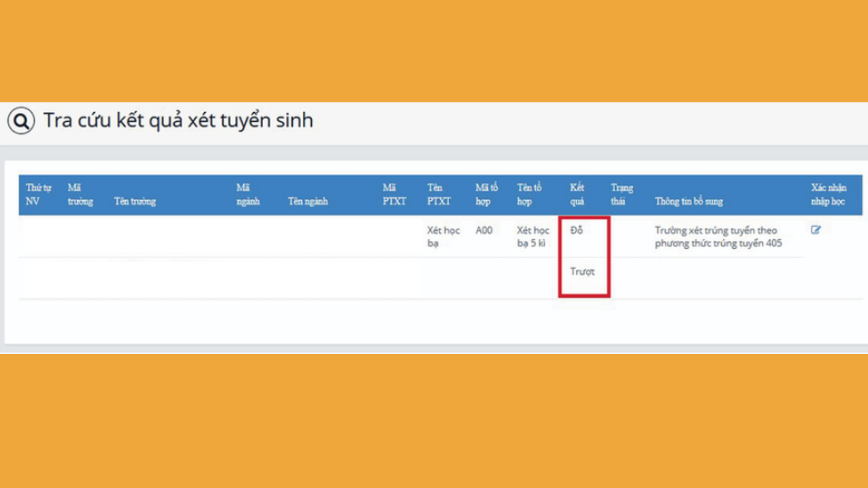Select the 'Mã trường' column header
This screenshot has height=488, width=868.
click(x=80, y=194)
